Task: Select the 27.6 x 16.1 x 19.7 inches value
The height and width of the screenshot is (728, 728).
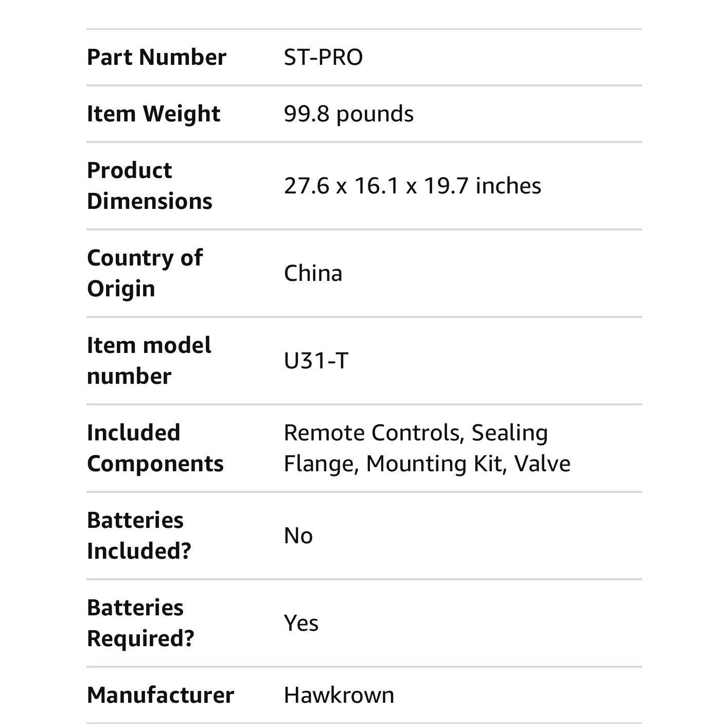Action: 412,186
